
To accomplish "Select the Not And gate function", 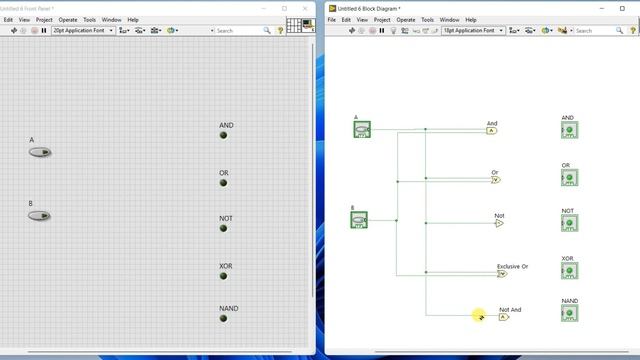I will pos(504,317).
